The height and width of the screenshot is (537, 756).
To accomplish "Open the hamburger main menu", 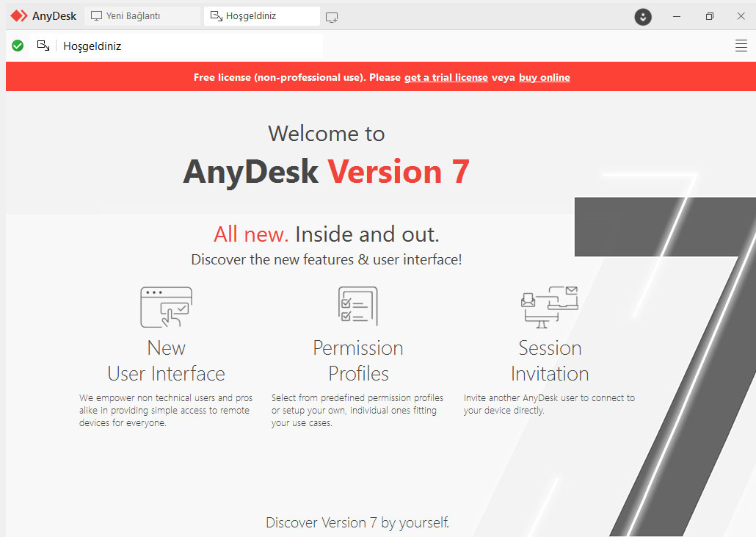I will coord(741,46).
